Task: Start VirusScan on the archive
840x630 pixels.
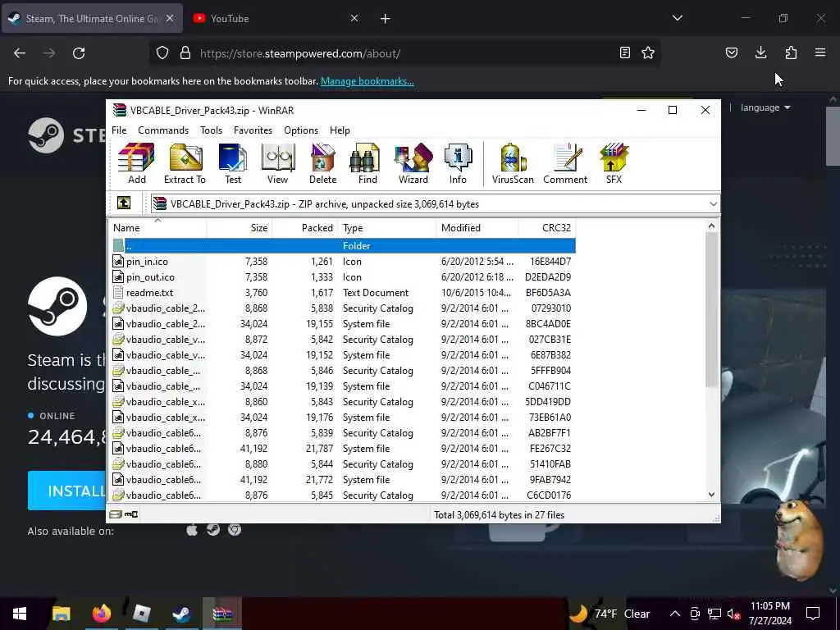Action: click(x=513, y=164)
